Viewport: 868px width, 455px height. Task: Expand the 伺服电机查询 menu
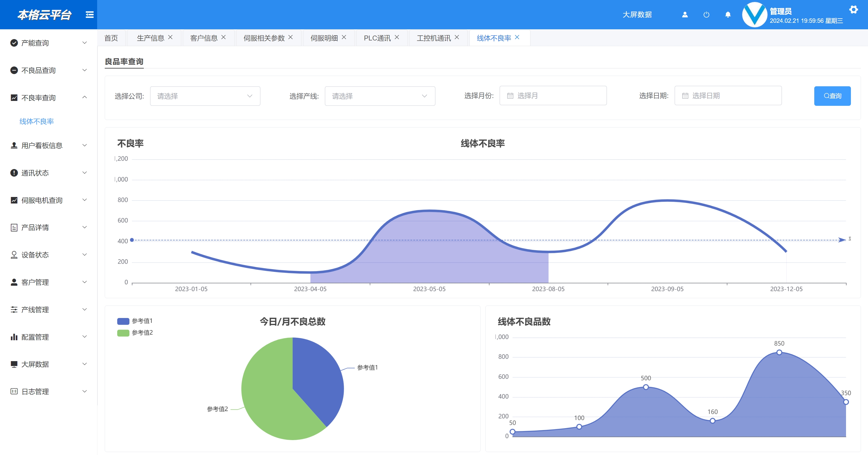[x=85, y=200]
